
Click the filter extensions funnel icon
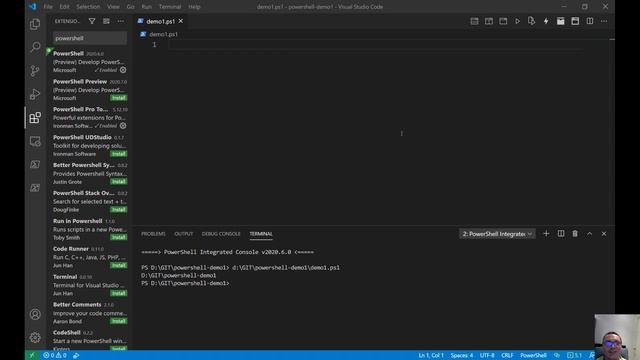tap(92, 21)
